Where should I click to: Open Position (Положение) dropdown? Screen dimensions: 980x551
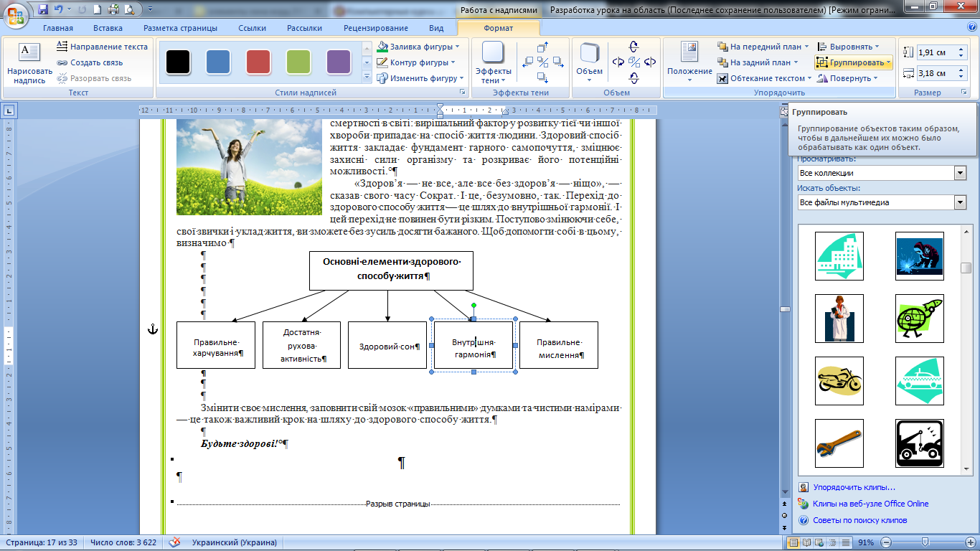pyautogui.click(x=689, y=63)
